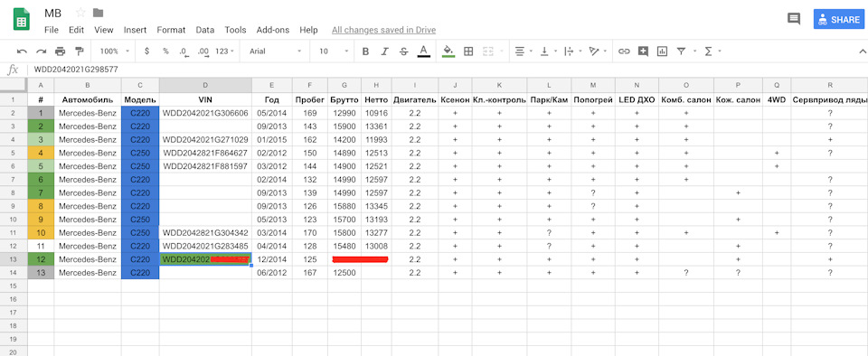Move document with folder icon
868x356 pixels.
pos(98,13)
